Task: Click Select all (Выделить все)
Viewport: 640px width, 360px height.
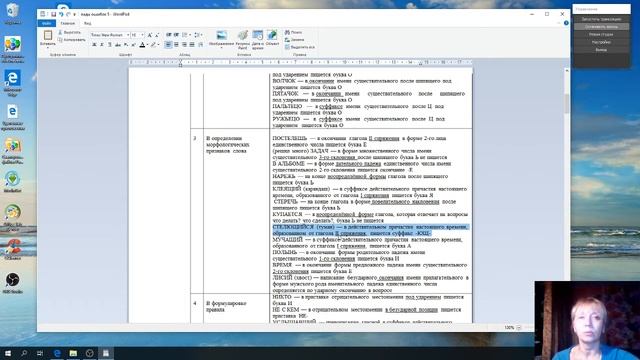Action: pyautogui.click(x=300, y=47)
